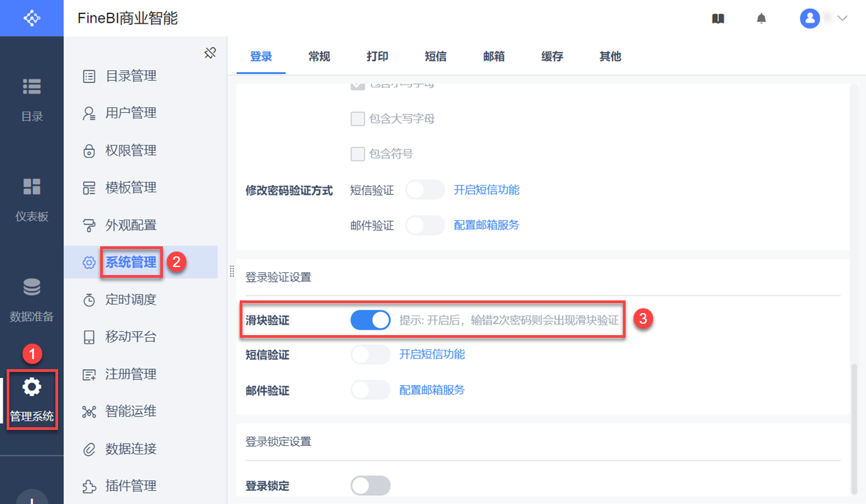Click the 管理系统 gear icon

(31, 387)
